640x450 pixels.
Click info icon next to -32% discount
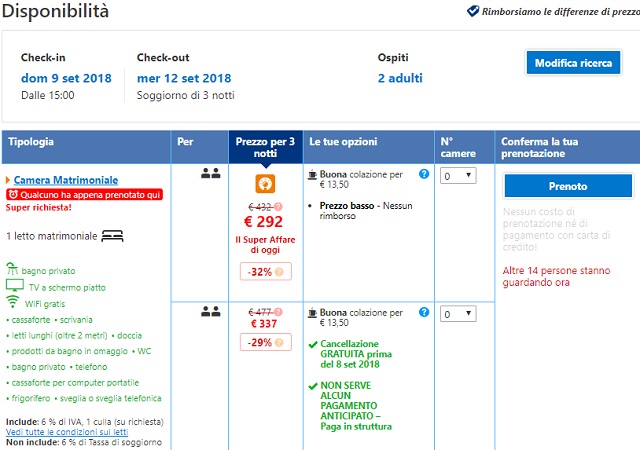pyautogui.click(x=279, y=271)
